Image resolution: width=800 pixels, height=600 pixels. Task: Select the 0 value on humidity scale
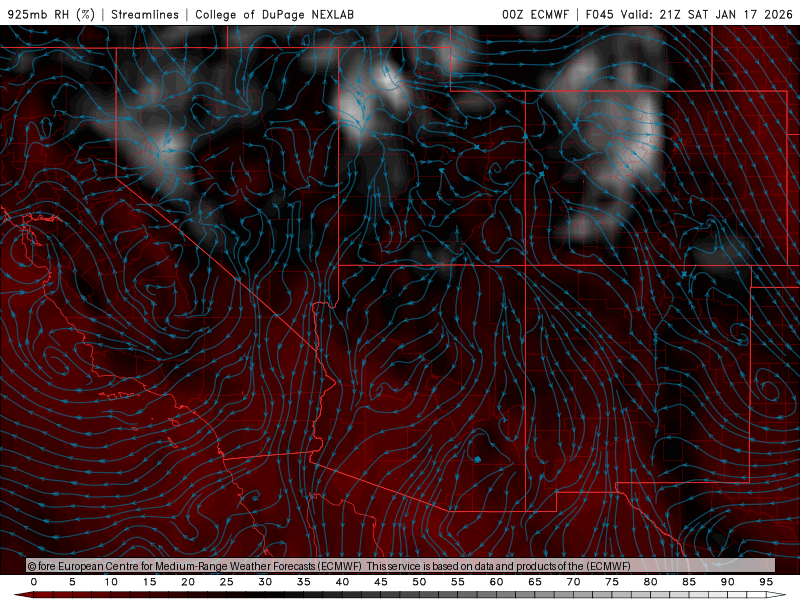(34, 582)
